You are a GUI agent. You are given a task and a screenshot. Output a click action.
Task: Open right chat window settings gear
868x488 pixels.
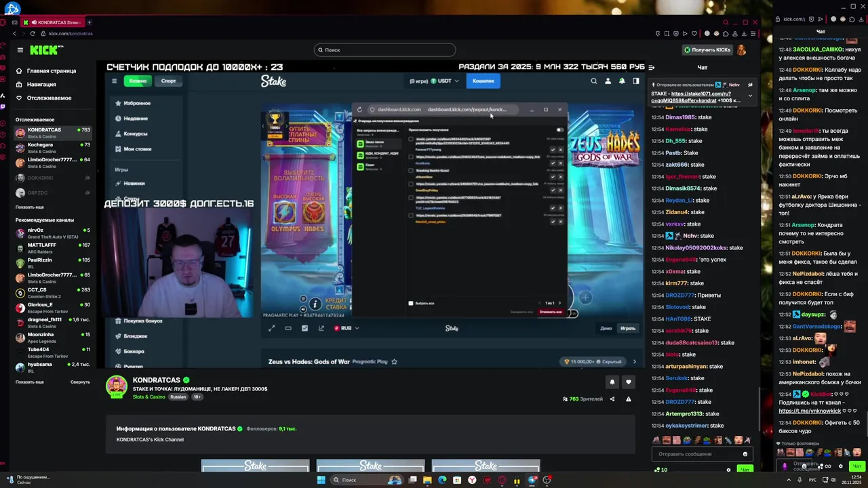841,466
